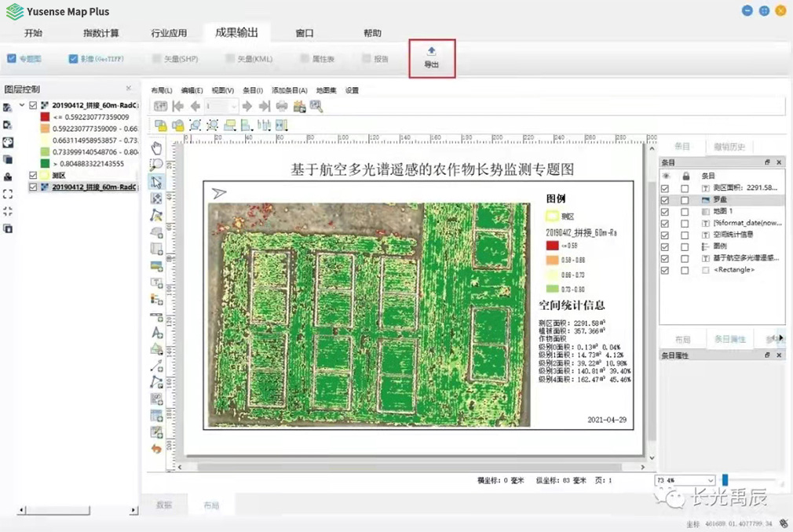This screenshot has width=793, height=532.
Task: Toggle the 影像(GeoTIFF) checkbox
Action: 73,59
